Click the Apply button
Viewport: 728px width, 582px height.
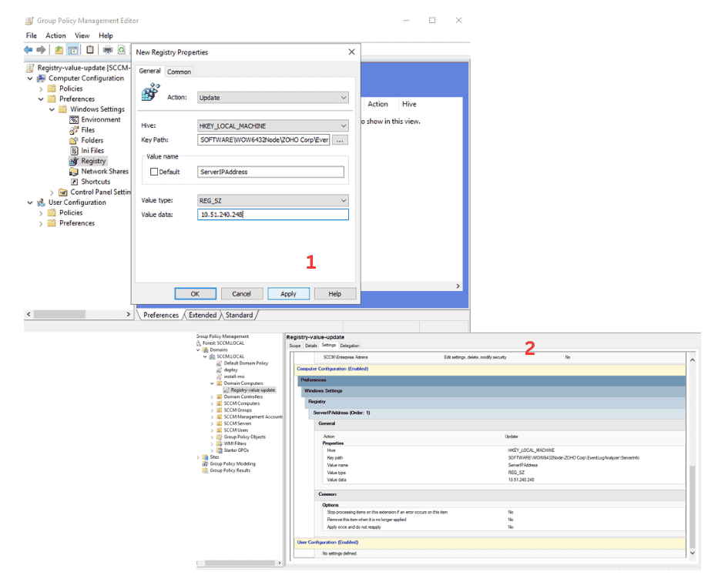click(x=288, y=293)
